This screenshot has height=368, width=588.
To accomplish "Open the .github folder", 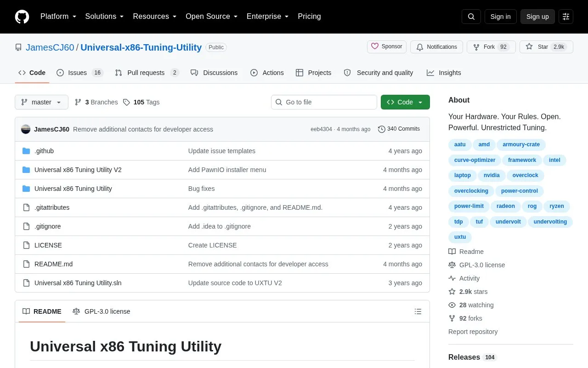I will pyautogui.click(x=44, y=151).
